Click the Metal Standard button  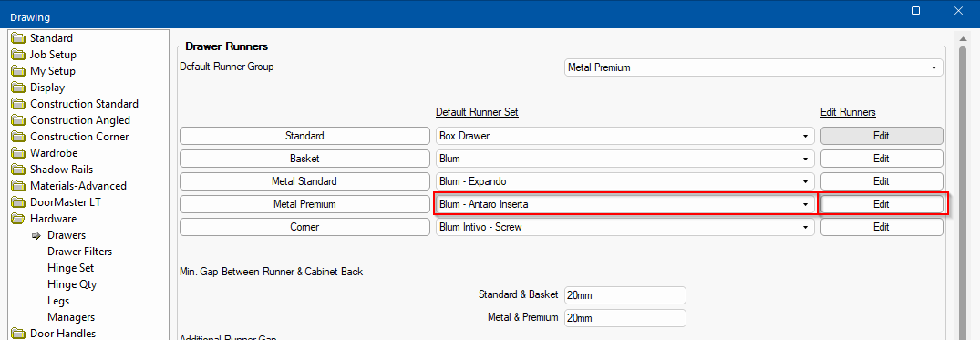tap(304, 181)
